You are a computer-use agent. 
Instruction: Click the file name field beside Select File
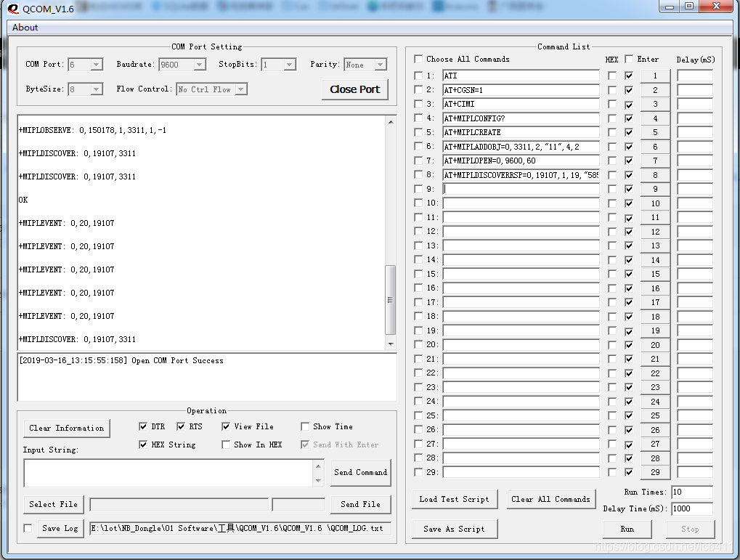pyautogui.click(x=179, y=504)
